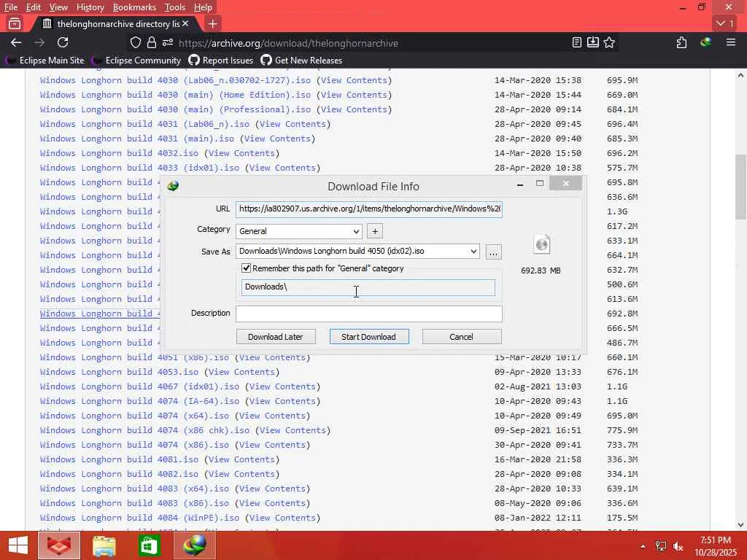Click the browser back arrow
The width and height of the screenshot is (747, 560).
tap(16, 43)
